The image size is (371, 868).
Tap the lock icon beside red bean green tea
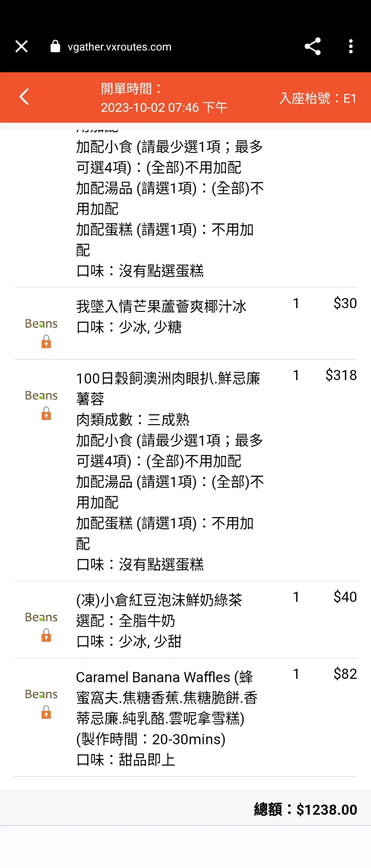click(x=46, y=635)
